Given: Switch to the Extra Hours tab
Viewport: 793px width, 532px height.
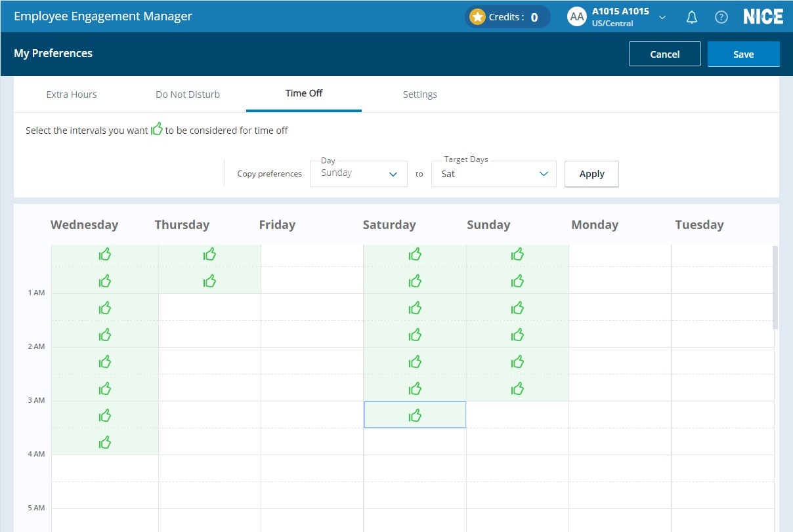Looking at the screenshot, I should point(72,94).
